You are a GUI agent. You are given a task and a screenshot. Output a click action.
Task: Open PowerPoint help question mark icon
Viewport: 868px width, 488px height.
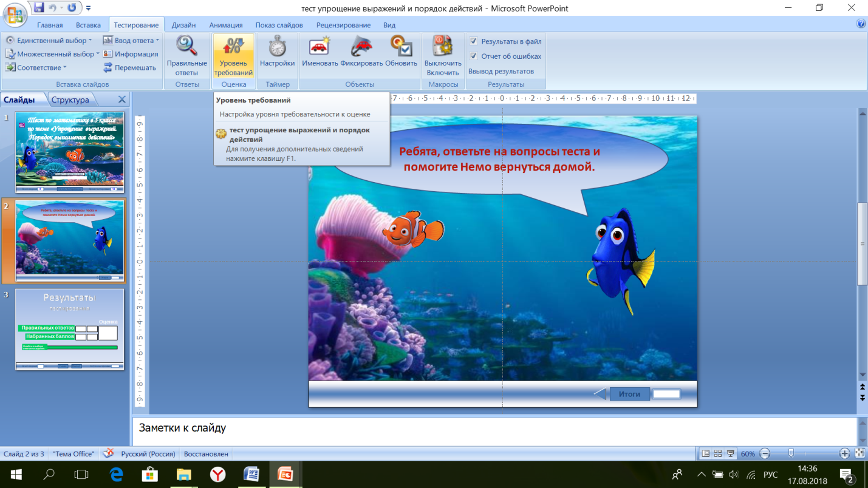click(x=861, y=24)
